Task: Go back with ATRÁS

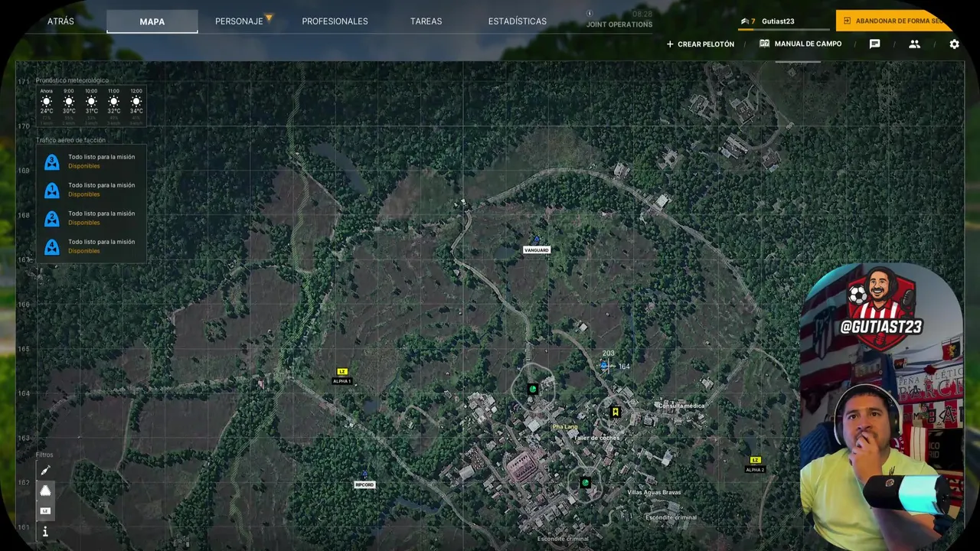Action: tap(60, 21)
